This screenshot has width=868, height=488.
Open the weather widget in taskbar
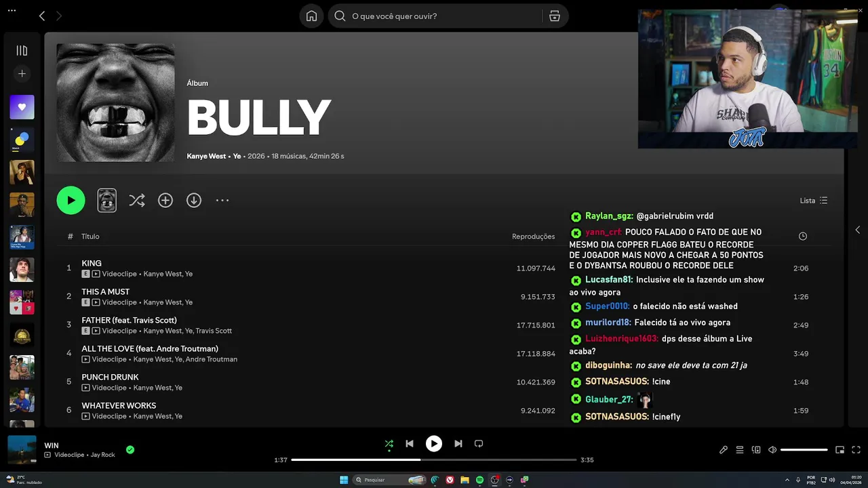[24, 480]
